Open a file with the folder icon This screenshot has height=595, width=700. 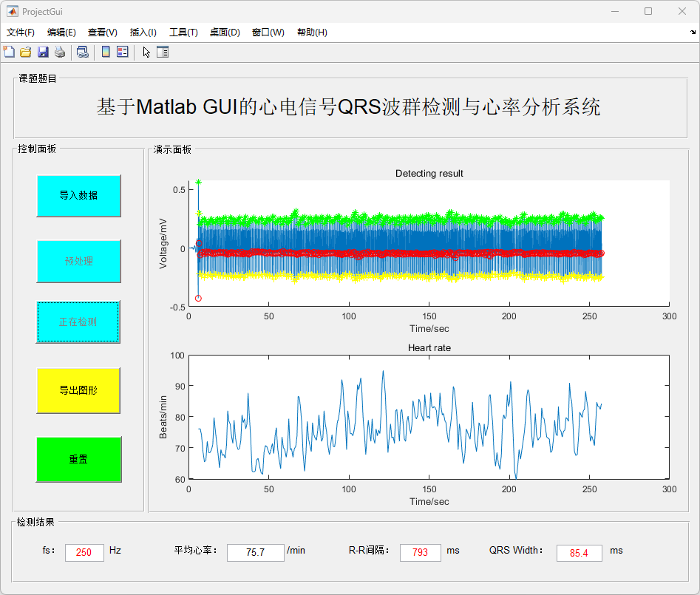[26, 52]
